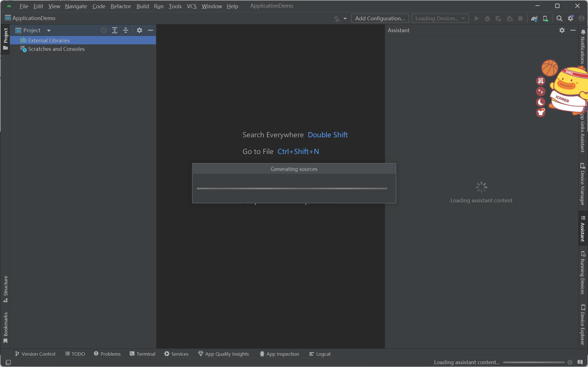Click the Build menu in menu bar
This screenshot has width=588, height=367.
point(143,5)
